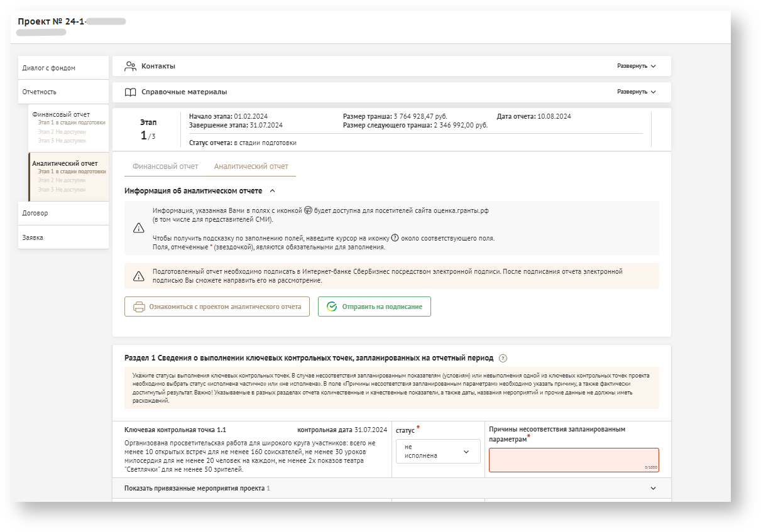
Task: Expand Показать привязанные мероприятия проекта row
Action: [x=653, y=488]
